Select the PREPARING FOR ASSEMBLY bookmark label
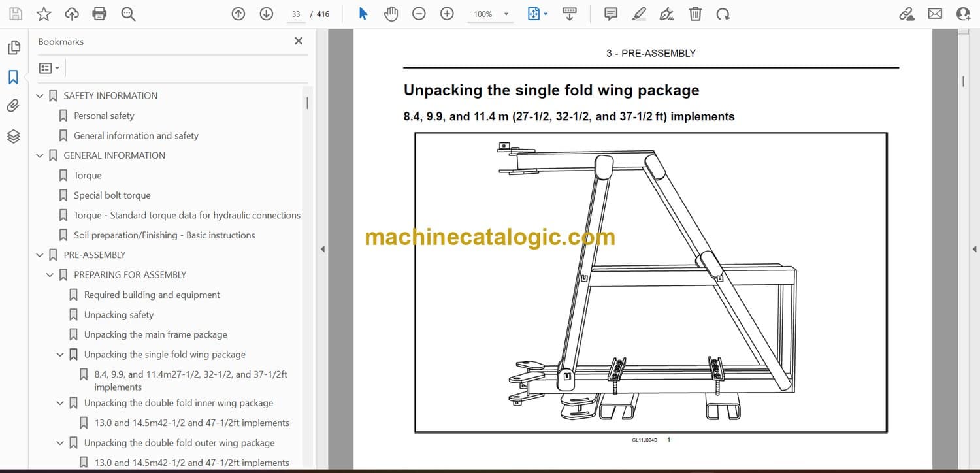The width and height of the screenshot is (980, 473). pos(130,275)
